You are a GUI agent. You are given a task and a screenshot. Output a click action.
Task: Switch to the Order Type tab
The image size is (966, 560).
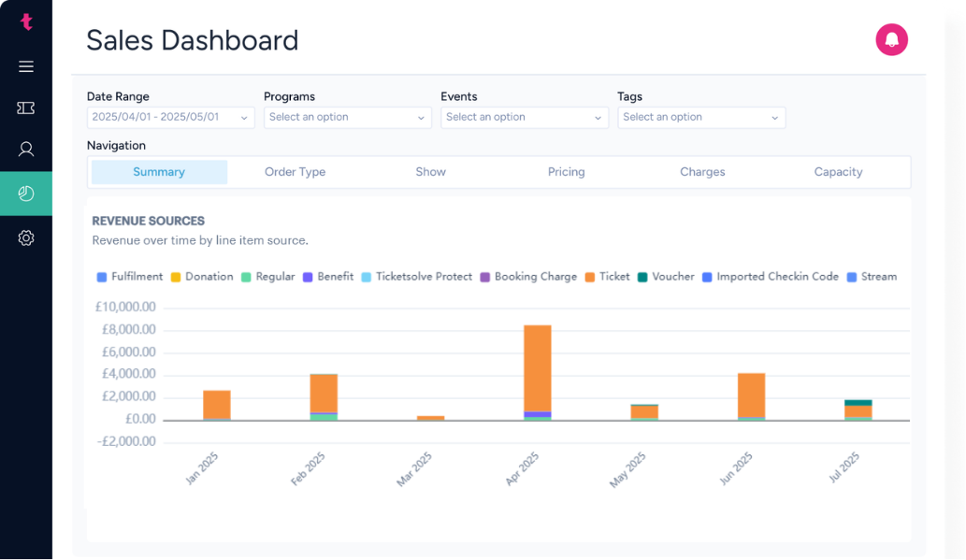tap(296, 172)
